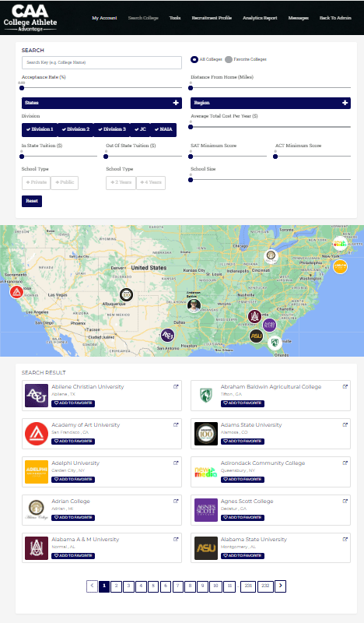Viewport: 364px width, 623px height.
Task: Go to Recruitment Profile
Action: coord(212,18)
